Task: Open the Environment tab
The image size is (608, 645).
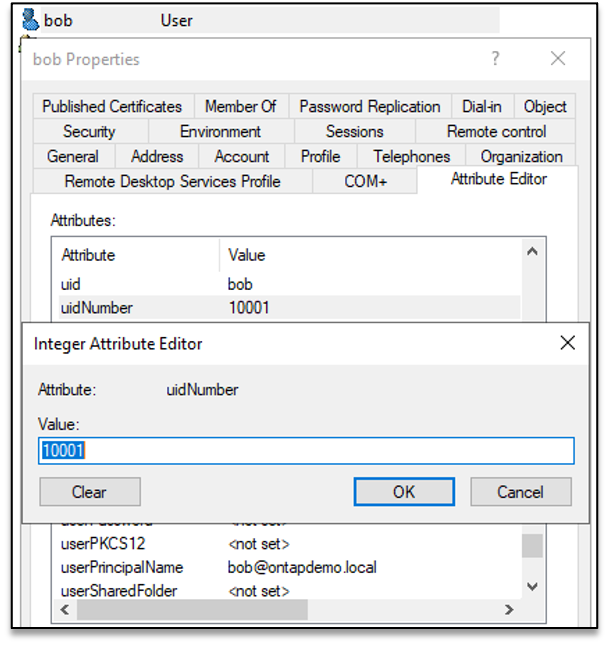Action: (220, 132)
